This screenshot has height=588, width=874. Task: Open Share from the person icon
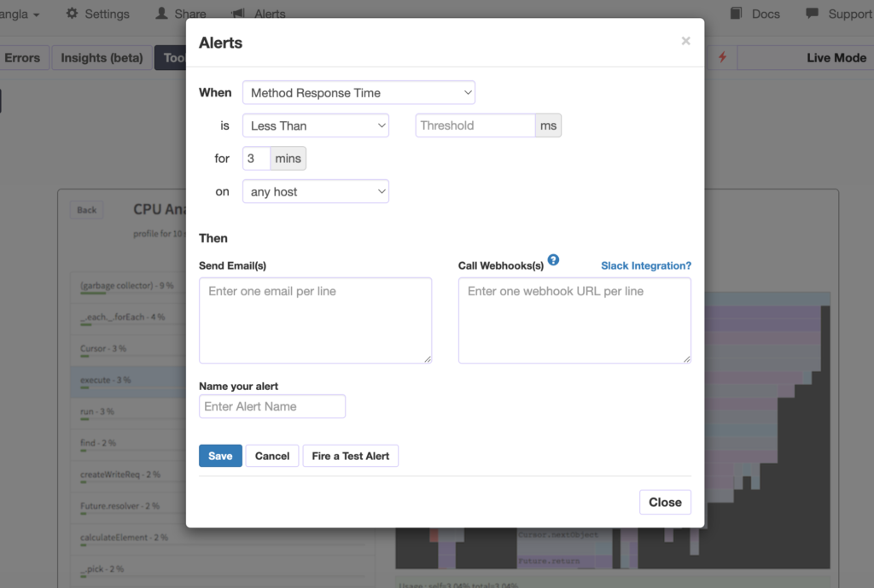161,14
